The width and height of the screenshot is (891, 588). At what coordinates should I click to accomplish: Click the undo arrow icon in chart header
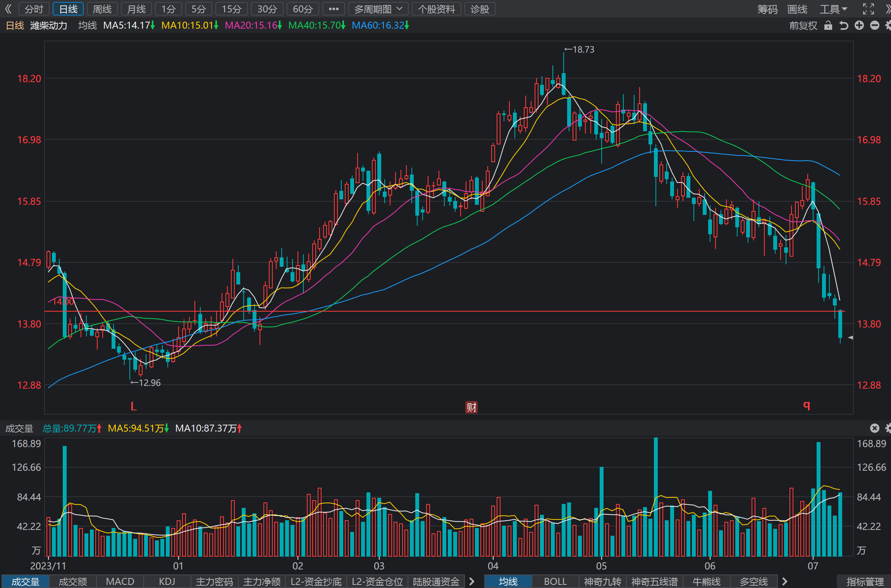[844, 26]
